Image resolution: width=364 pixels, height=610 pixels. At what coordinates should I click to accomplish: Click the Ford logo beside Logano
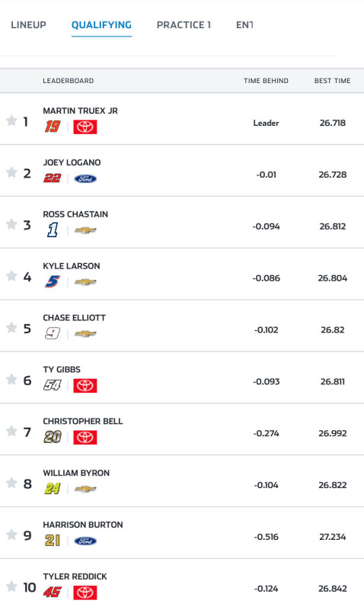coord(85,178)
